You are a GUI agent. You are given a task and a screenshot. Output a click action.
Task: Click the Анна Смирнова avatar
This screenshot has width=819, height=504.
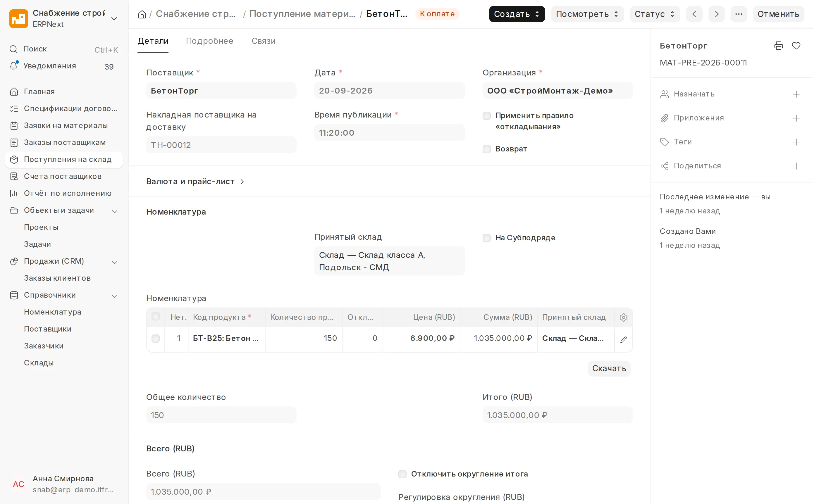pos(19,484)
